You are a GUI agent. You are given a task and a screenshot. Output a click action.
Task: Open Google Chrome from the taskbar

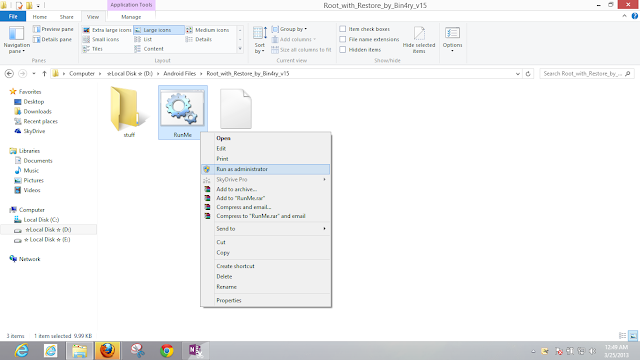167,350
